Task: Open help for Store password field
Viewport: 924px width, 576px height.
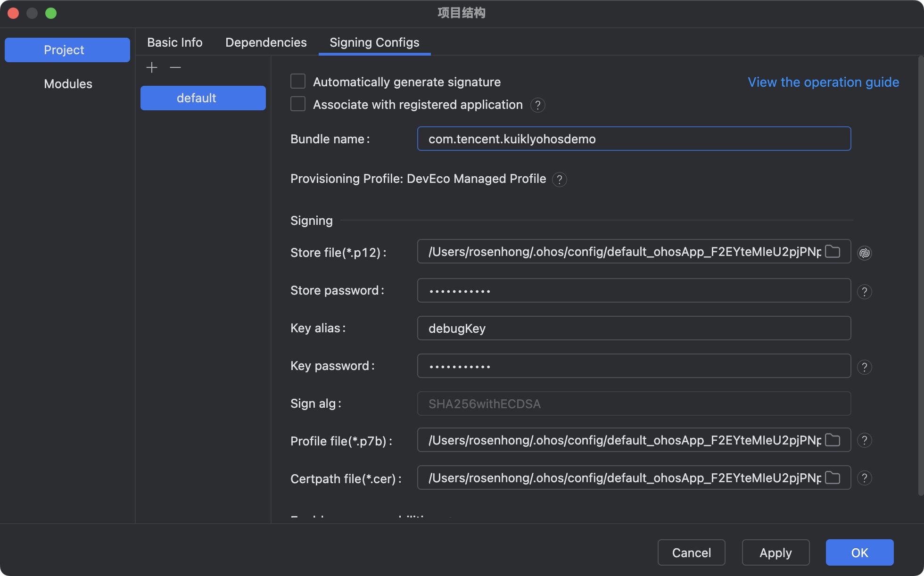Action: pyautogui.click(x=864, y=292)
